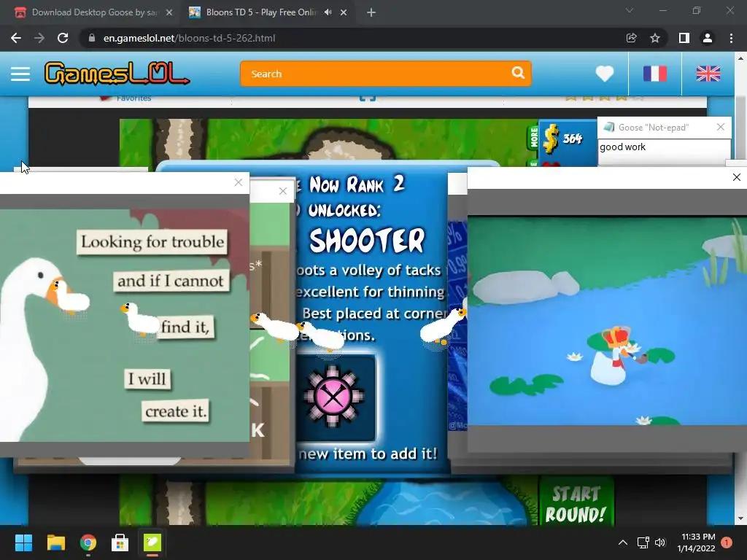The width and height of the screenshot is (747, 560).
Task: Mute the Bloons TD 5 tab audio
Action: point(328,12)
